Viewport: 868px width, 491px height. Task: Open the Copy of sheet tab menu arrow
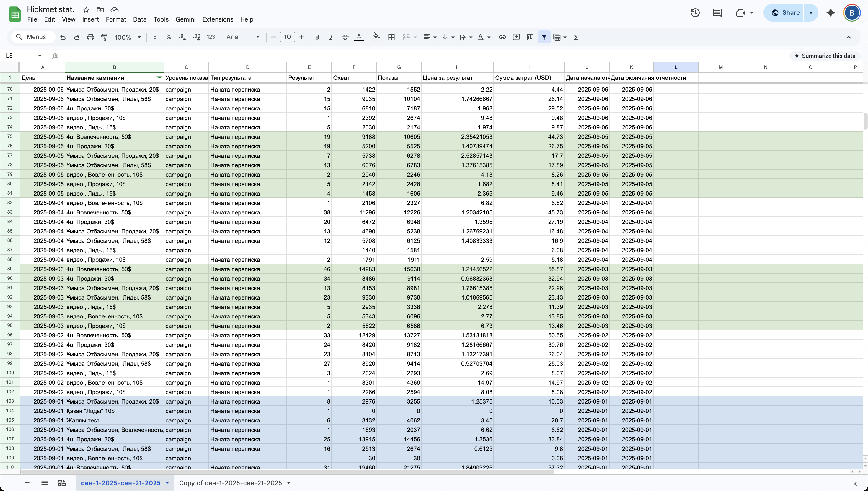pyautogui.click(x=289, y=483)
